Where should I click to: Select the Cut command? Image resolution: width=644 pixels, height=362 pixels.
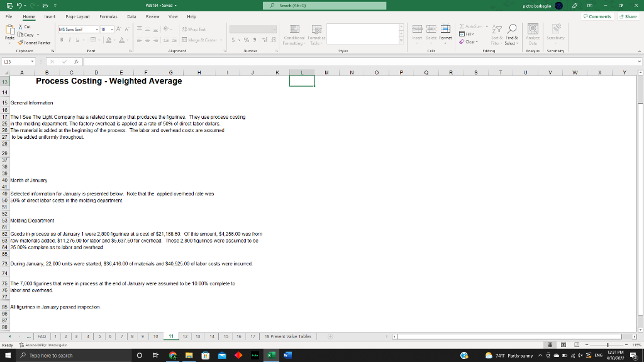tap(25, 26)
